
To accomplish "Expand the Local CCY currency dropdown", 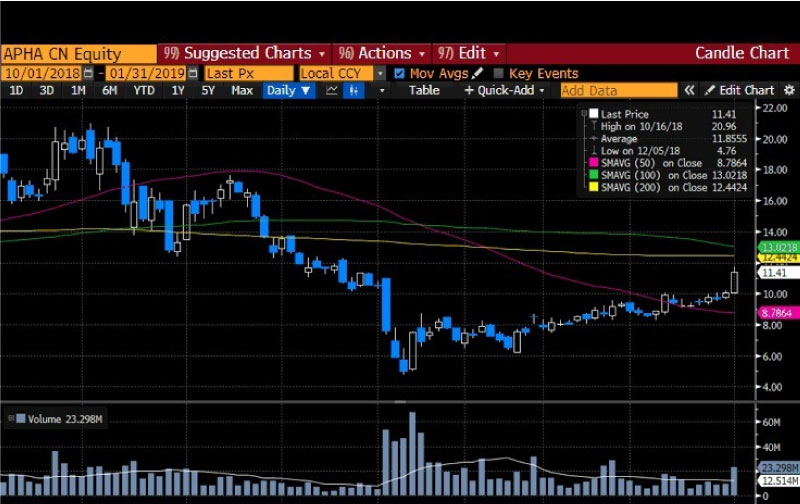I will [380, 73].
